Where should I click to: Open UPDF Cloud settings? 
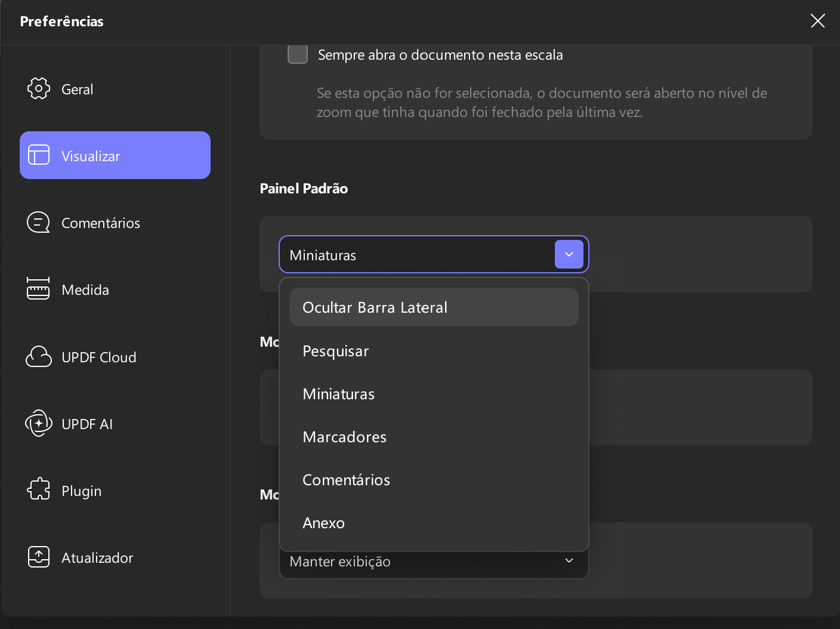click(115, 357)
